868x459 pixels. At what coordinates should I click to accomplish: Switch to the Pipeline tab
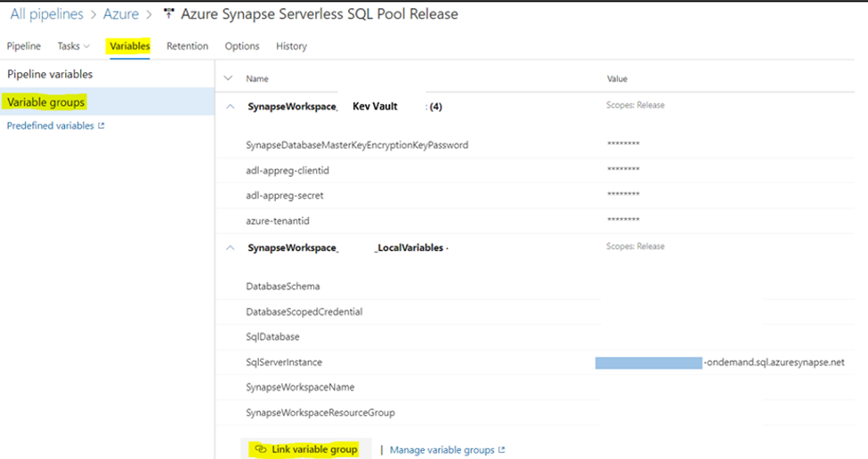pyautogui.click(x=24, y=46)
